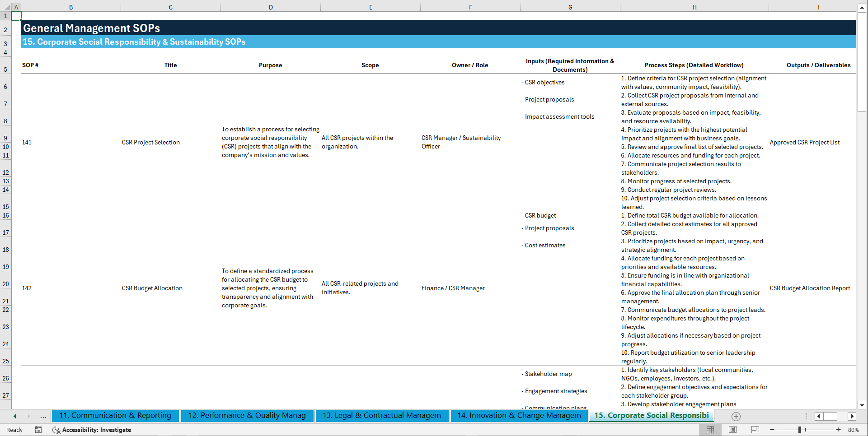
Task: Click the New Sheet plus icon
Action: pos(736,416)
